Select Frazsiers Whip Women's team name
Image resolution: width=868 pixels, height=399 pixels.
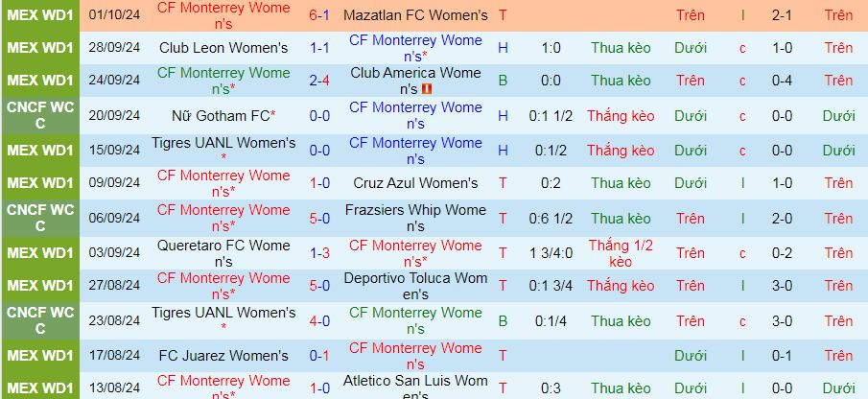415,218
